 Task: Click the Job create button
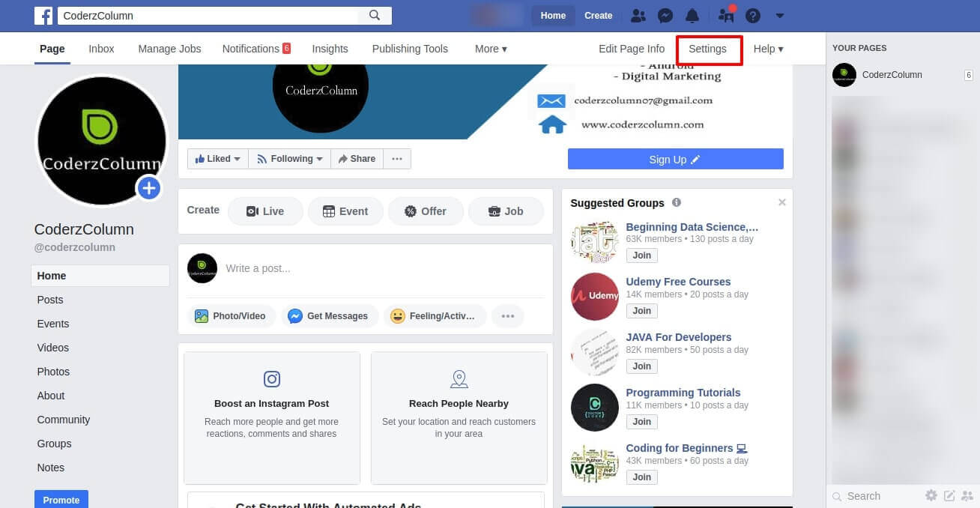(506, 211)
